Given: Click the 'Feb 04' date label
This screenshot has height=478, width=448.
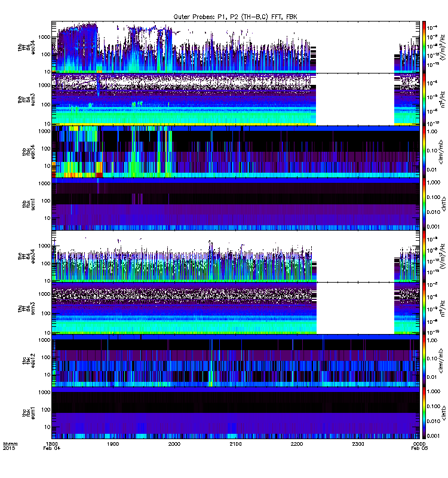Looking at the screenshot, I should pyautogui.click(x=52, y=448).
